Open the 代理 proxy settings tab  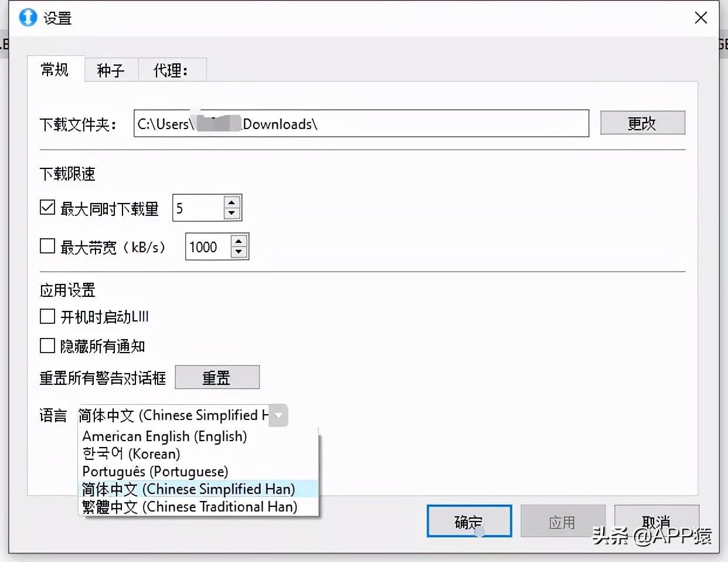tap(171, 69)
